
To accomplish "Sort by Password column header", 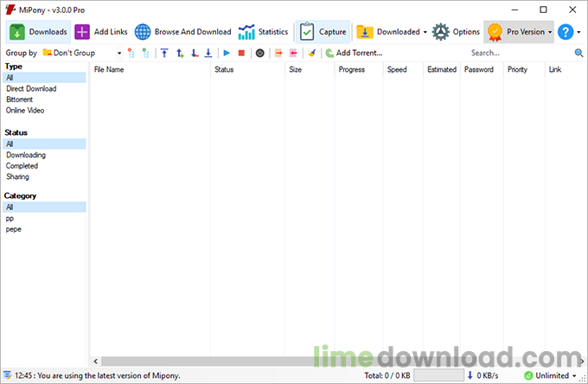I will tap(482, 69).
